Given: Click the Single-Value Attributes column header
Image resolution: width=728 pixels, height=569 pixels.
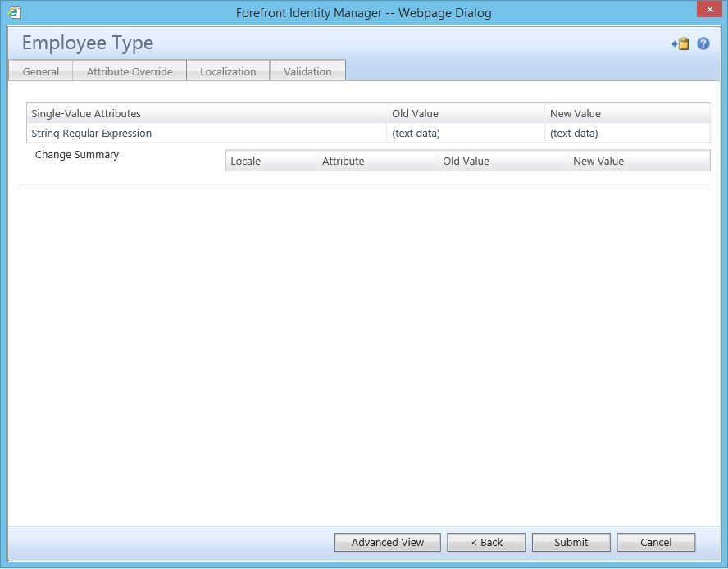Looking at the screenshot, I should pos(207,113).
